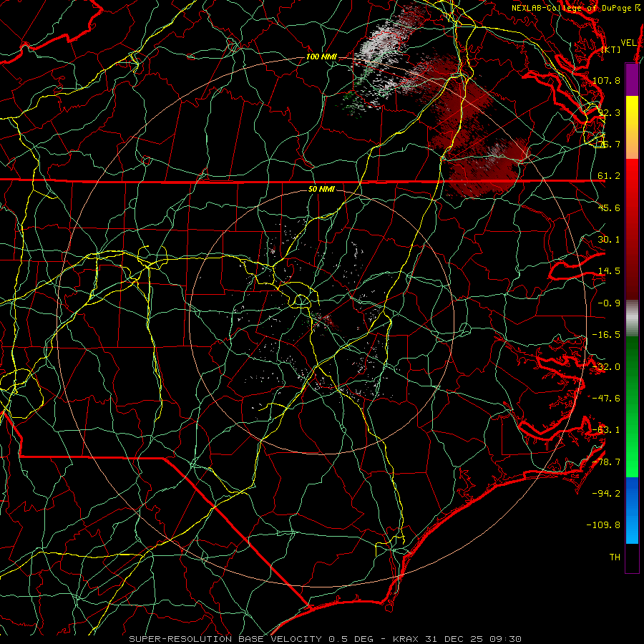Click the black TH segment of the color bar

pos(632,557)
